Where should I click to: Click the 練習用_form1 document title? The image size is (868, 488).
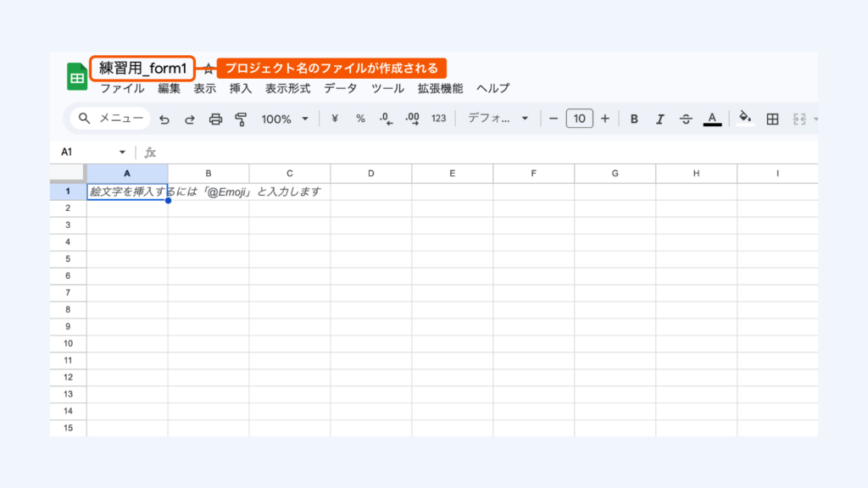tap(142, 69)
